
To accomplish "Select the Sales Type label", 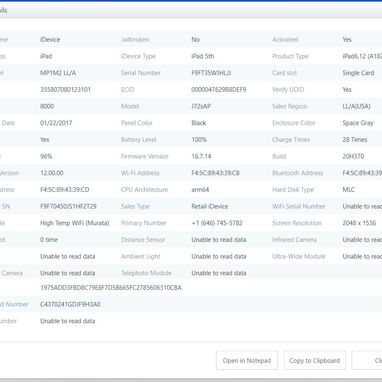I will pos(135,206).
